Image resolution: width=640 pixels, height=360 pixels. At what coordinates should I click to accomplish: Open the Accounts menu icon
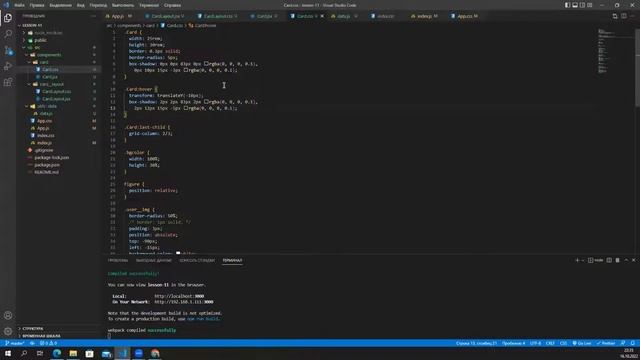click(8, 315)
